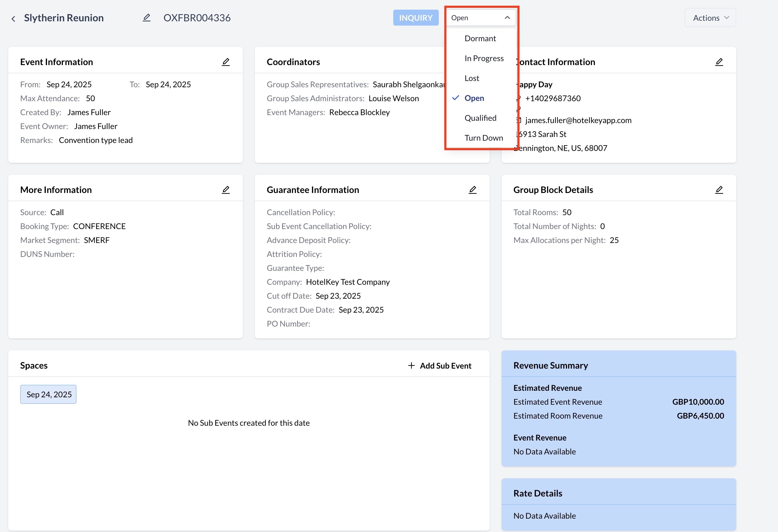
Task: Edit the More Information card
Action: pos(226,190)
